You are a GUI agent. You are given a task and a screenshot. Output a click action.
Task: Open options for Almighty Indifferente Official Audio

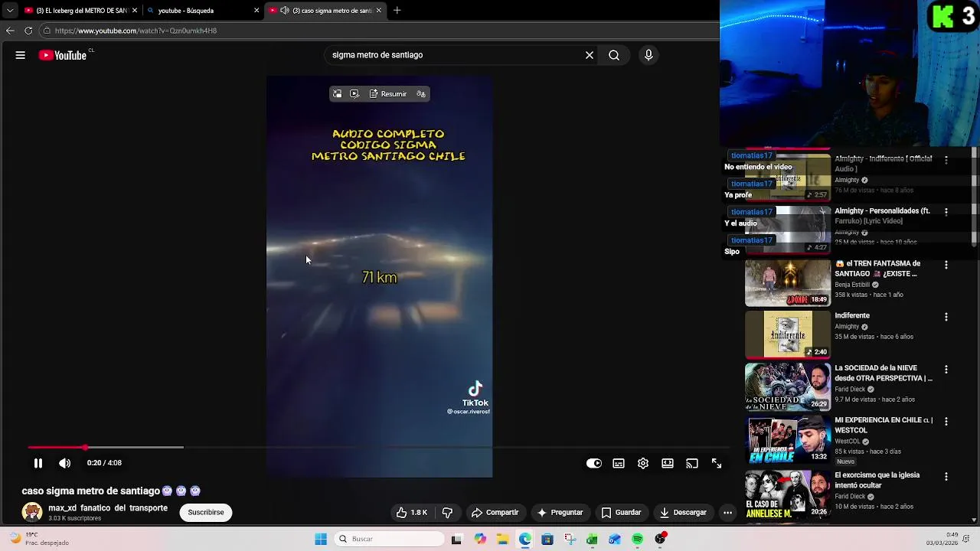(x=946, y=160)
